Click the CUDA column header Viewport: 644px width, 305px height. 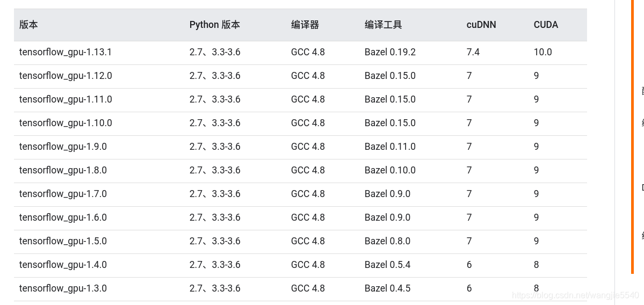pyautogui.click(x=546, y=25)
